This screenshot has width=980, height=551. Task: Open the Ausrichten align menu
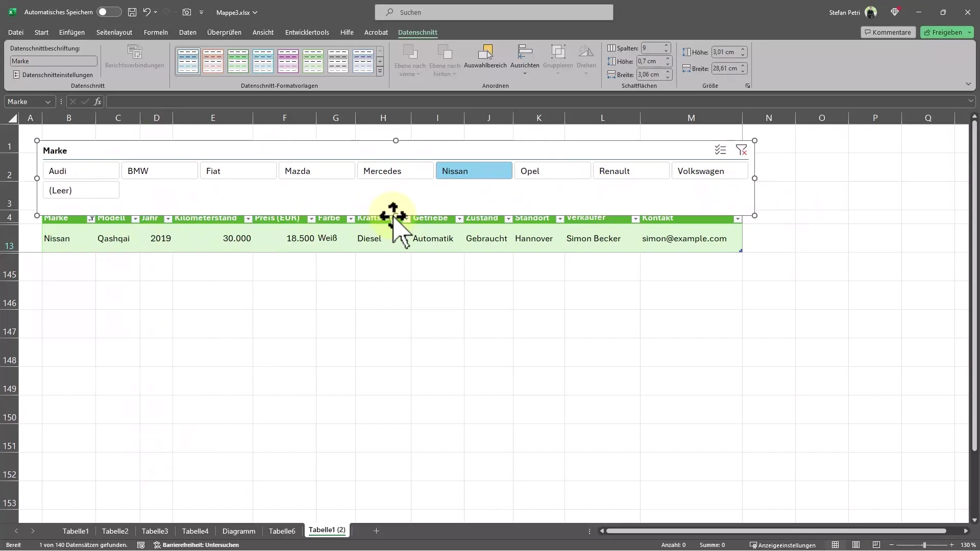coord(525,60)
